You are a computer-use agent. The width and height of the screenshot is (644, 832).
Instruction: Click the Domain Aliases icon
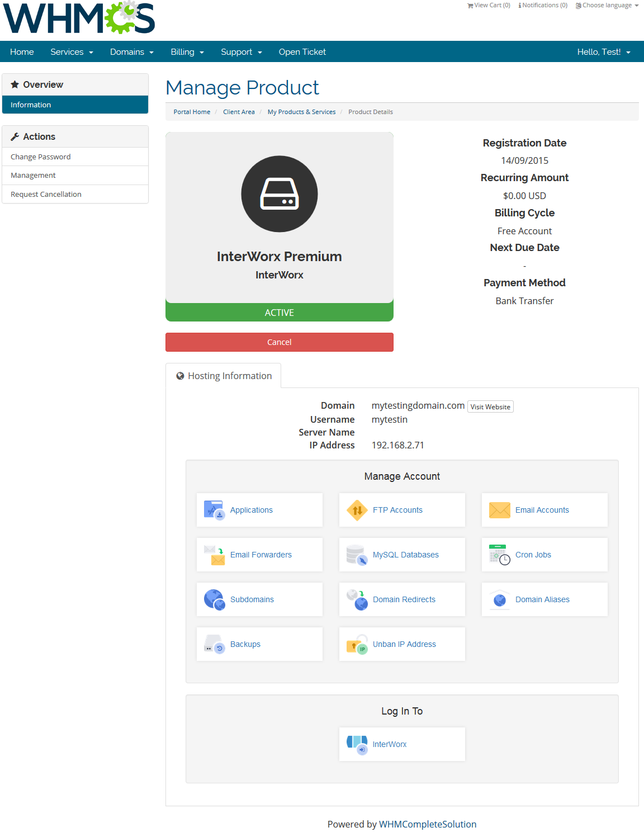click(x=499, y=599)
